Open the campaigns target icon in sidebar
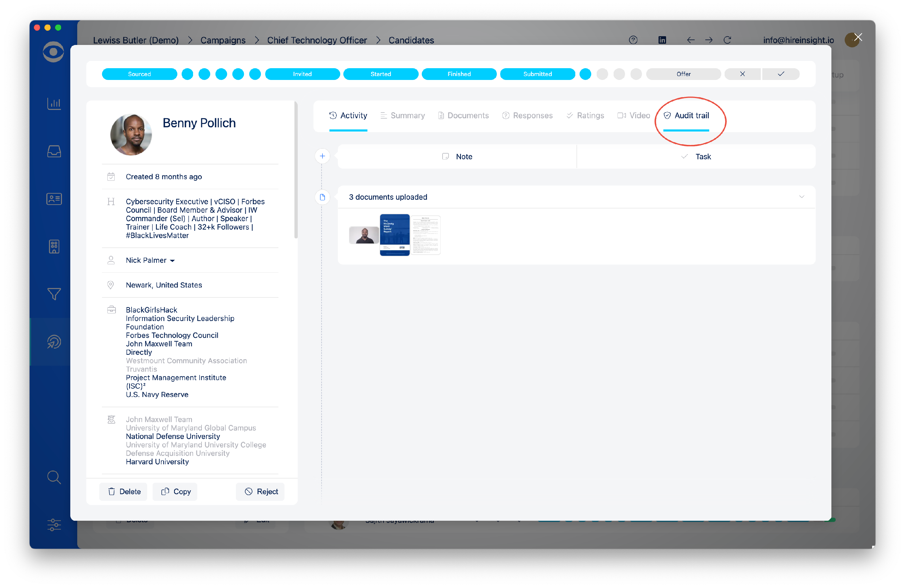905x588 pixels. [x=54, y=342]
